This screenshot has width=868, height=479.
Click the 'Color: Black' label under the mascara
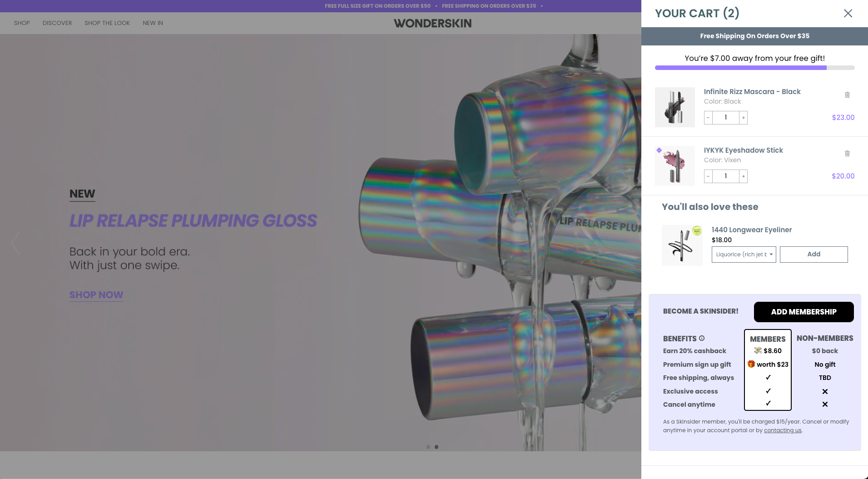tap(722, 101)
